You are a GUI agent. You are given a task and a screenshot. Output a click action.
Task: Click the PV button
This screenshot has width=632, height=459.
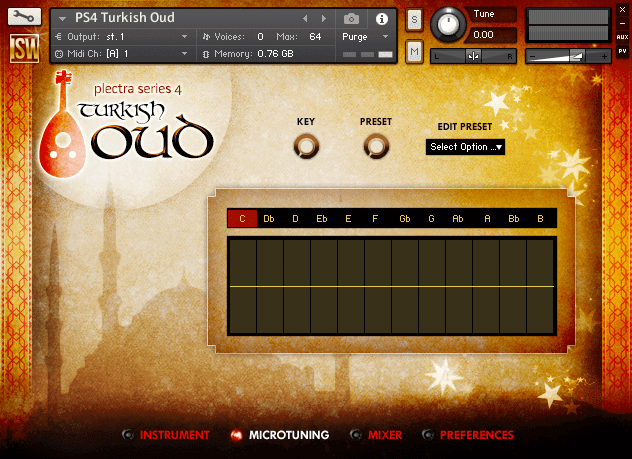click(622, 51)
